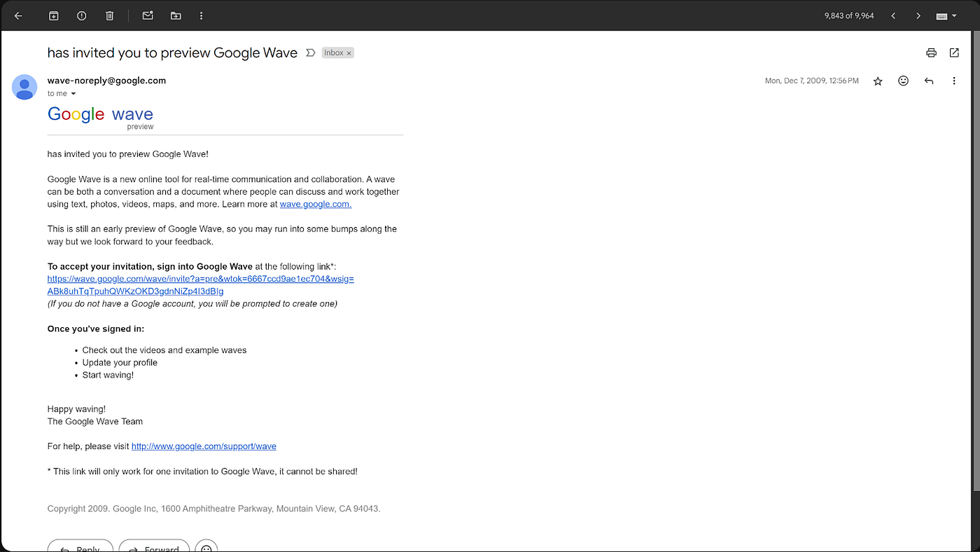
Task: Click the date Mon, Dec 7, 2009
Action: tap(812, 81)
